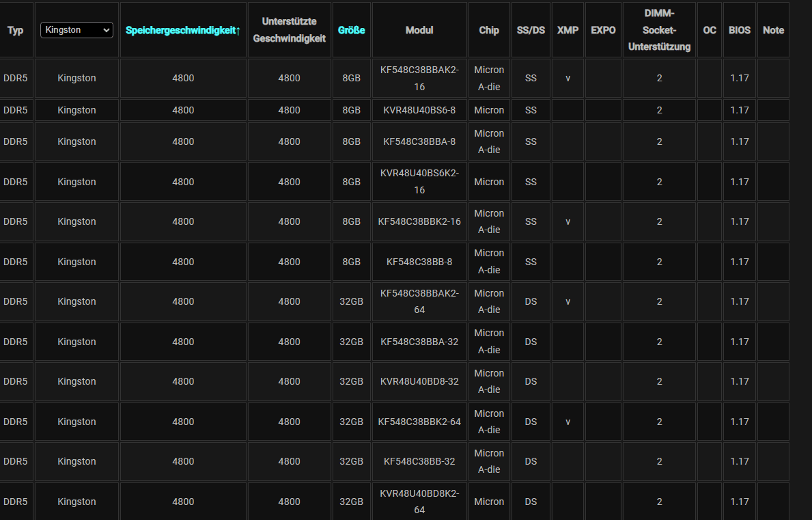Click DIMM socket 2 cell in KVR48U40BD8-32 row
The image size is (812, 520).
659,382
